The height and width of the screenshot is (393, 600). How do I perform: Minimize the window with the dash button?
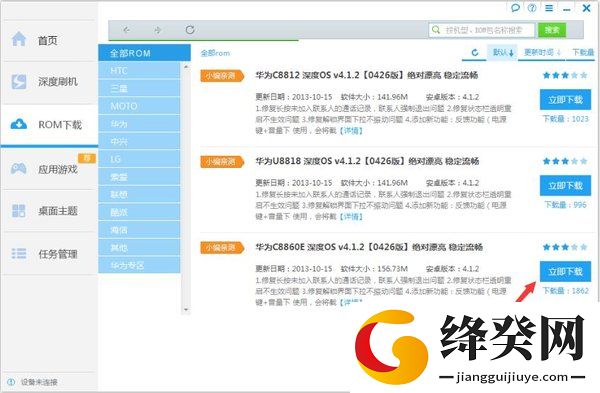[567, 9]
